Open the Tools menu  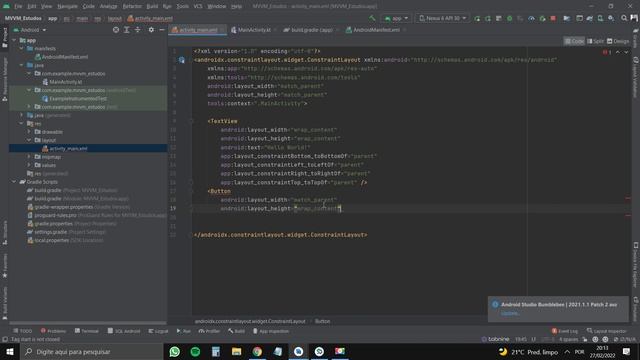tap(182, 6)
